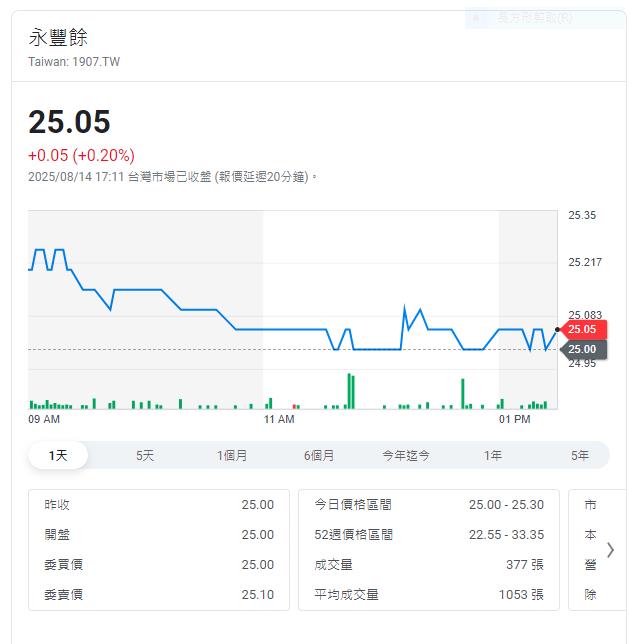The image size is (643, 644).
Task: Show next stats card with right chevron
Action: (x=611, y=550)
